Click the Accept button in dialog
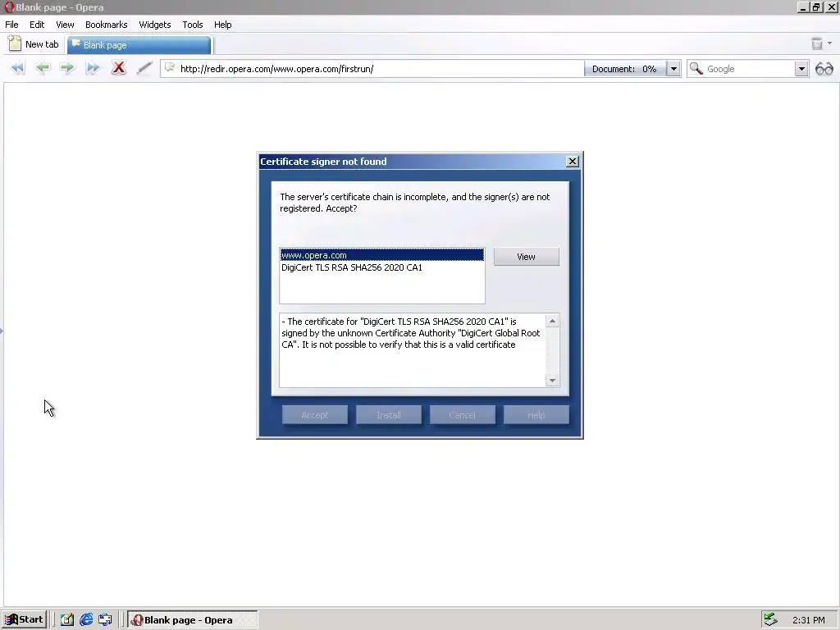The width and height of the screenshot is (840, 630). (315, 415)
